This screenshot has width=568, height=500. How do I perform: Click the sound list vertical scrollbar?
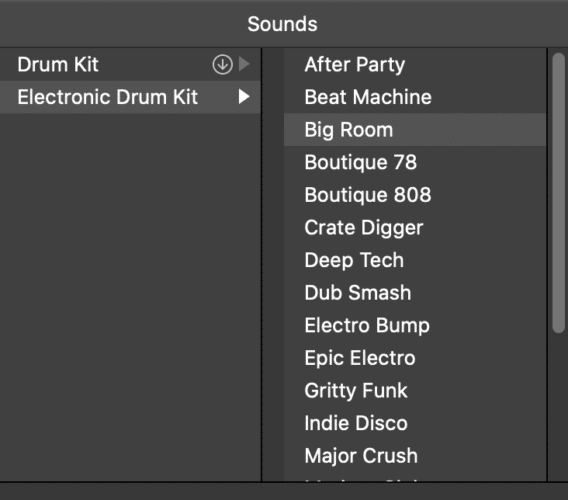pos(558,193)
